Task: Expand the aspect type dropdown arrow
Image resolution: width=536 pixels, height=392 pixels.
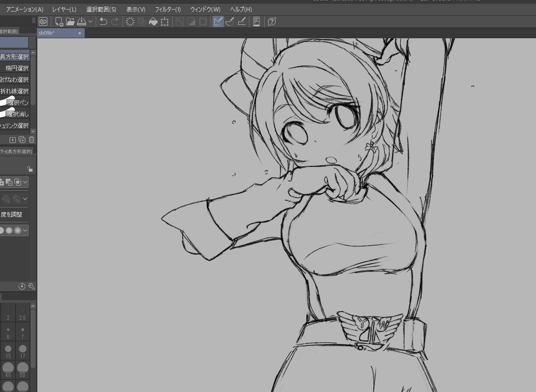Action: pos(25,199)
